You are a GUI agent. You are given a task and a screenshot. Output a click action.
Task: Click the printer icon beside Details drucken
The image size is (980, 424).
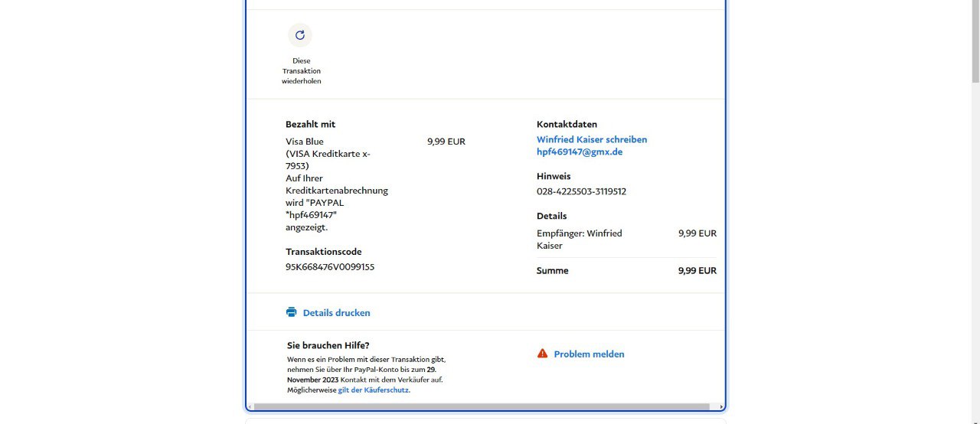291,312
